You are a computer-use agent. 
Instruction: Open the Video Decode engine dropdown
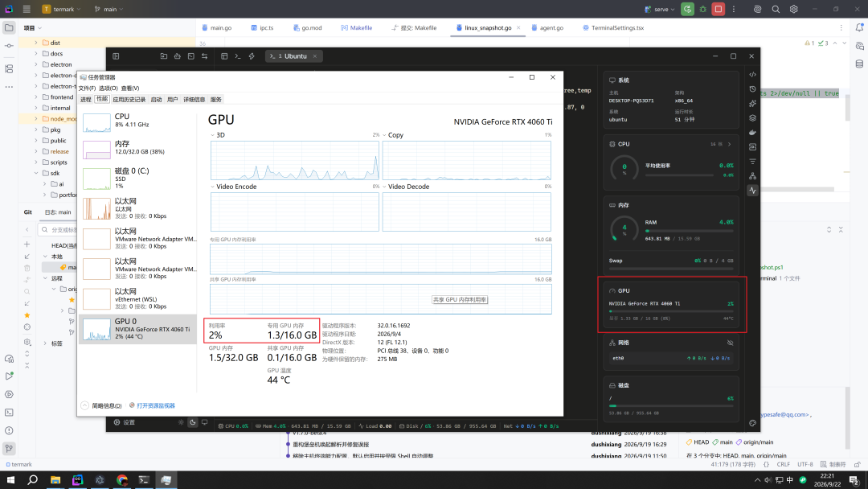pyautogui.click(x=384, y=187)
